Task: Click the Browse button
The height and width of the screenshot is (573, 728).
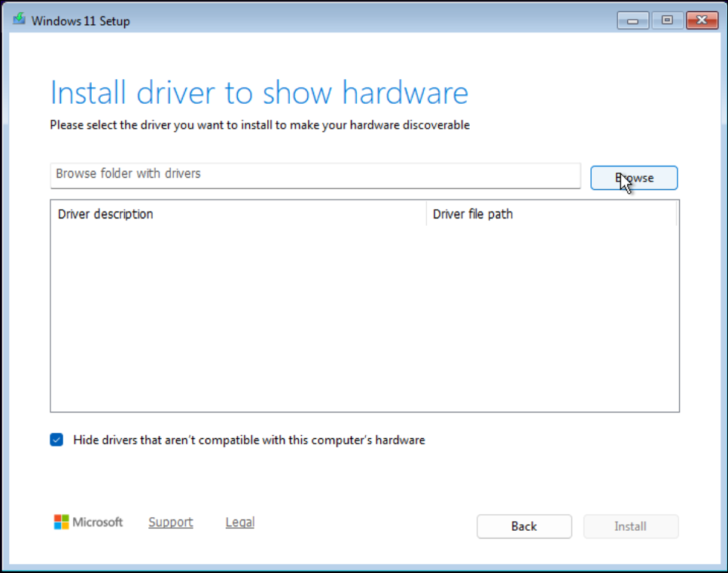Action: click(x=634, y=178)
